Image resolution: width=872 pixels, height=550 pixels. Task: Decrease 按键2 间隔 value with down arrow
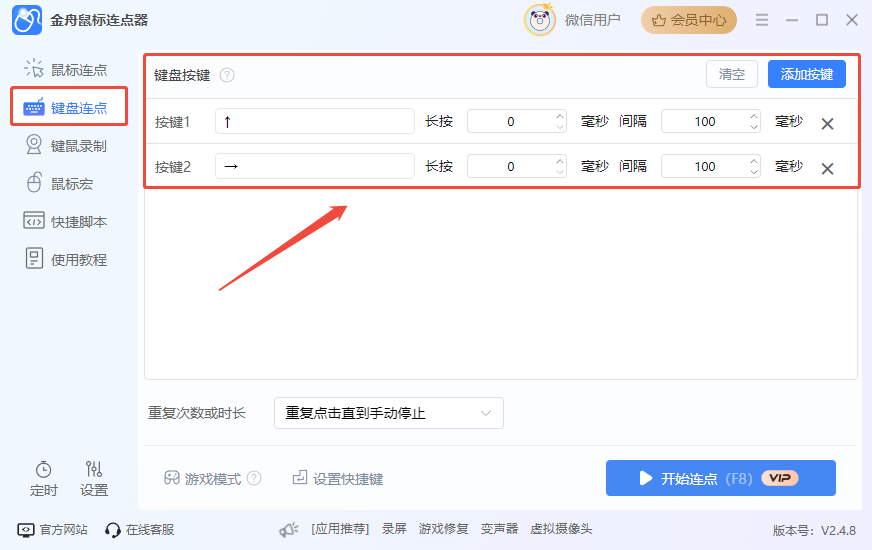click(x=754, y=172)
